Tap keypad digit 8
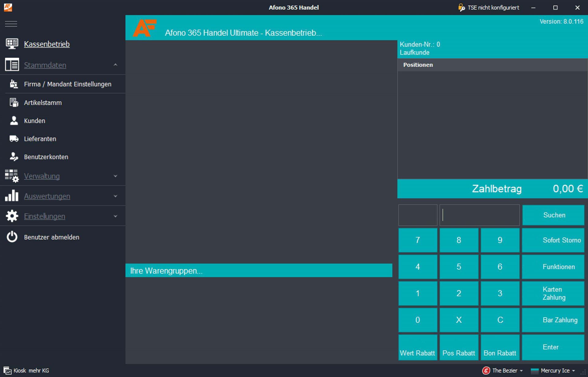 pyautogui.click(x=459, y=240)
